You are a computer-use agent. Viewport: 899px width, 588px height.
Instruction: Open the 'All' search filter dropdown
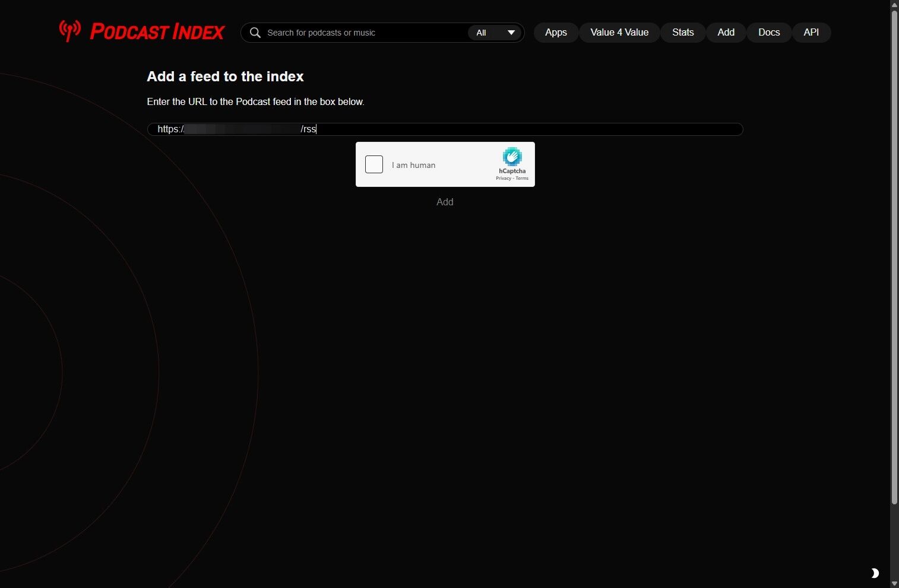click(x=495, y=33)
